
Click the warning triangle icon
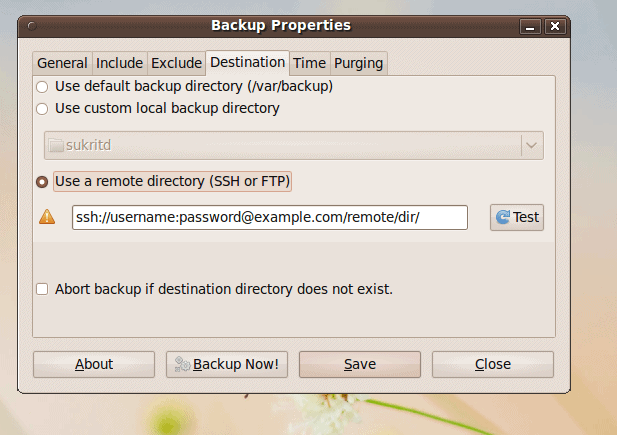click(x=46, y=217)
